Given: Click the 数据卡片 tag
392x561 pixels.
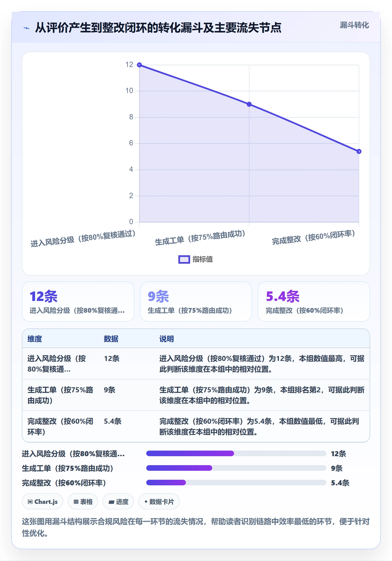Looking at the screenshot, I should [159, 502].
